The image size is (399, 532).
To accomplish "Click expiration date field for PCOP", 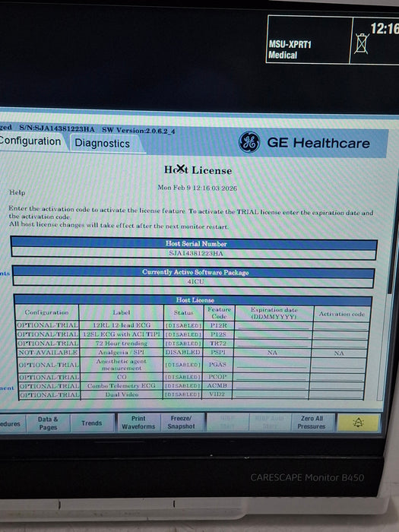I will point(271,377).
